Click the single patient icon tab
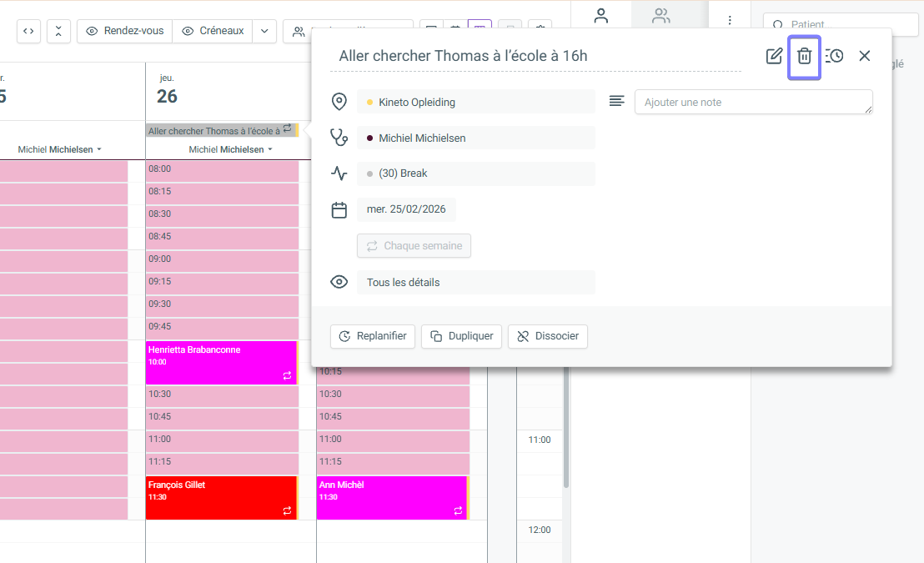This screenshot has height=563, width=924. [600, 16]
